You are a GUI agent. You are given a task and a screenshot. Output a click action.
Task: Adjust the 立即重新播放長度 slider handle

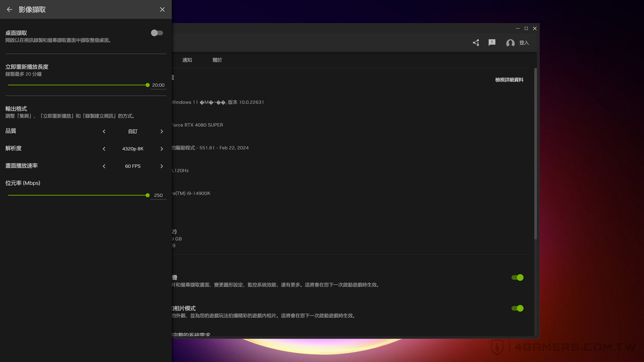tap(148, 85)
